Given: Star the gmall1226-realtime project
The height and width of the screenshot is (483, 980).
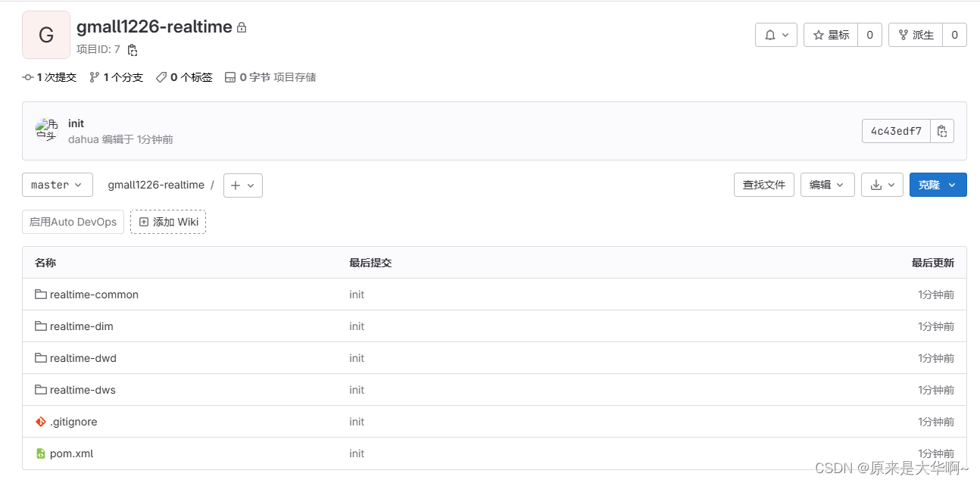Looking at the screenshot, I should coord(830,34).
